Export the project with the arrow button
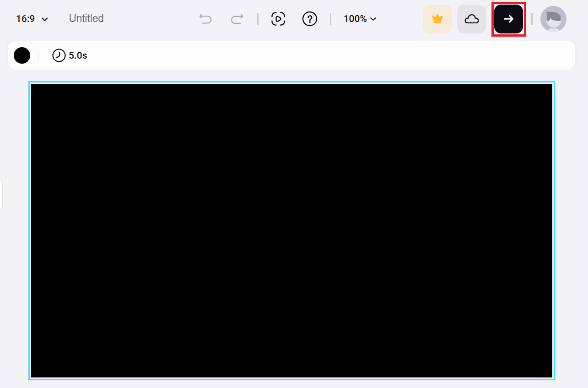 [x=508, y=19]
